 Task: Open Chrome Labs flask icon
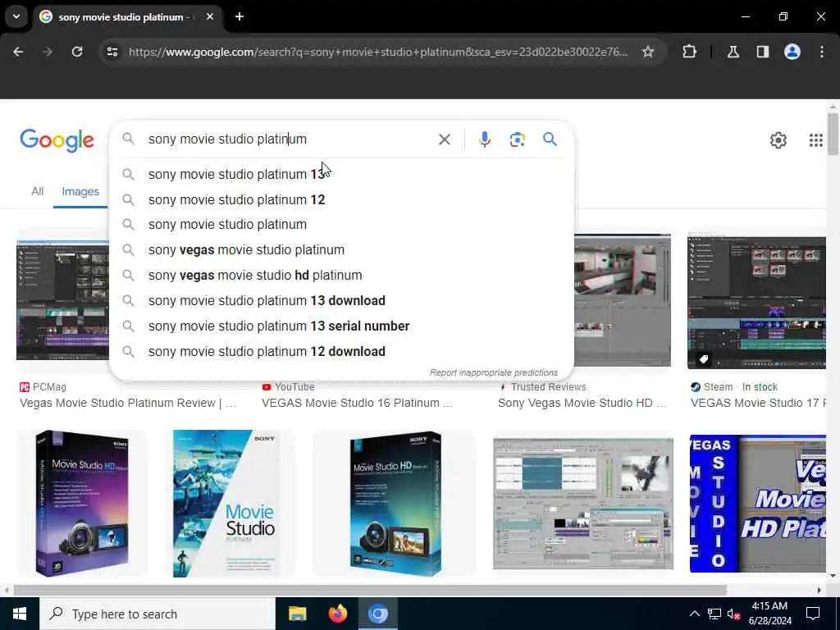[x=733, y=52]
